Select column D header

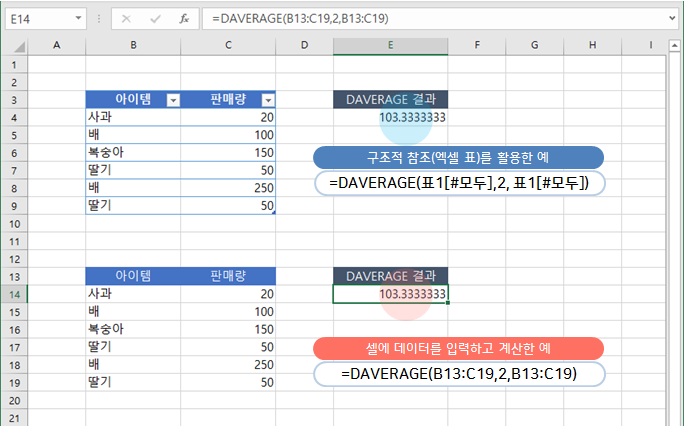[304, 45]
